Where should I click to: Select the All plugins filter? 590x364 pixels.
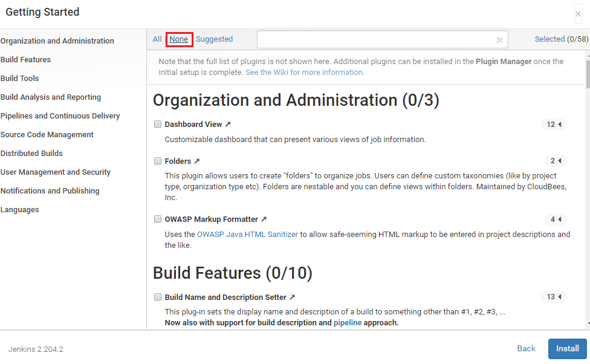tap(157, 39)
